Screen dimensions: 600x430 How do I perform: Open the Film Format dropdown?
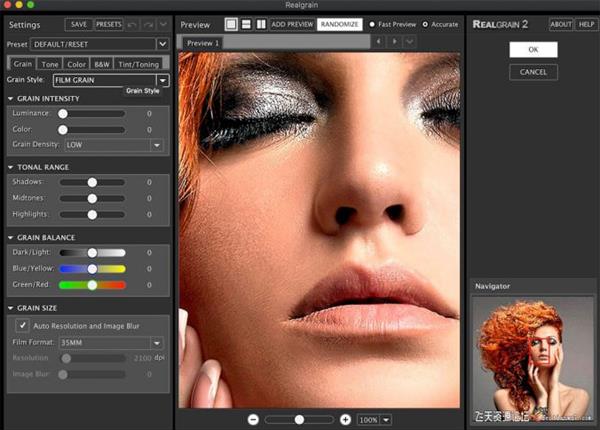point(157,342)
